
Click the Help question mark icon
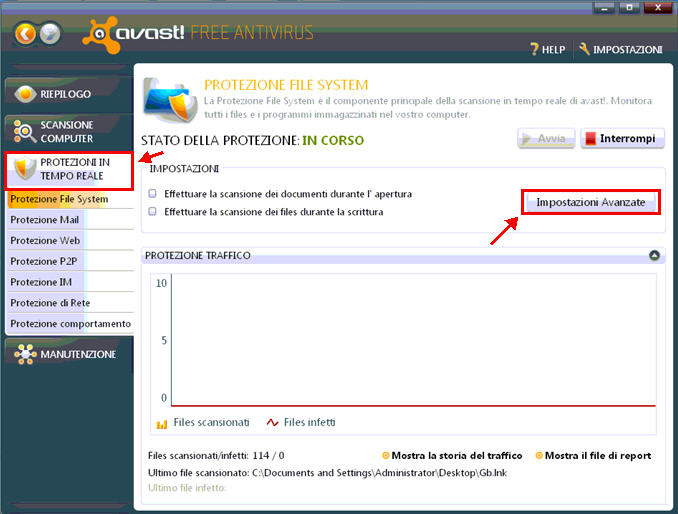pos(535,49)
